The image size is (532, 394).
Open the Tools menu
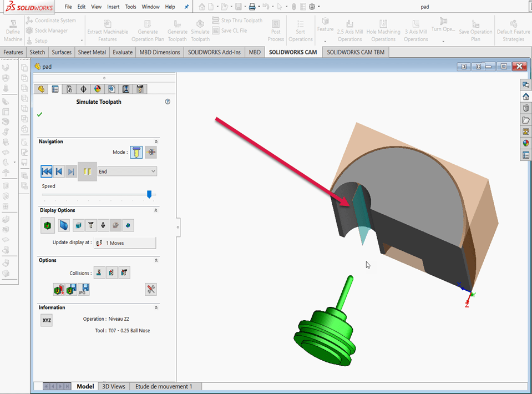click(130, 7)
